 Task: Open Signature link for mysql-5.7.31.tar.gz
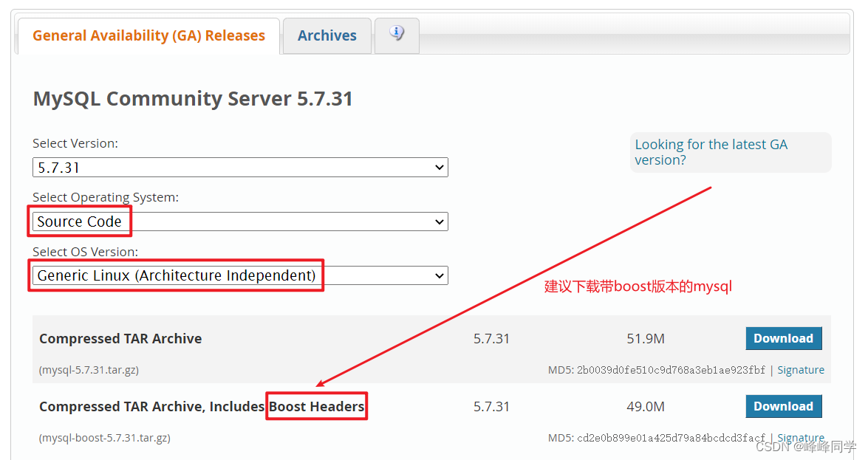pyautogui.click(x=801, y=370)
